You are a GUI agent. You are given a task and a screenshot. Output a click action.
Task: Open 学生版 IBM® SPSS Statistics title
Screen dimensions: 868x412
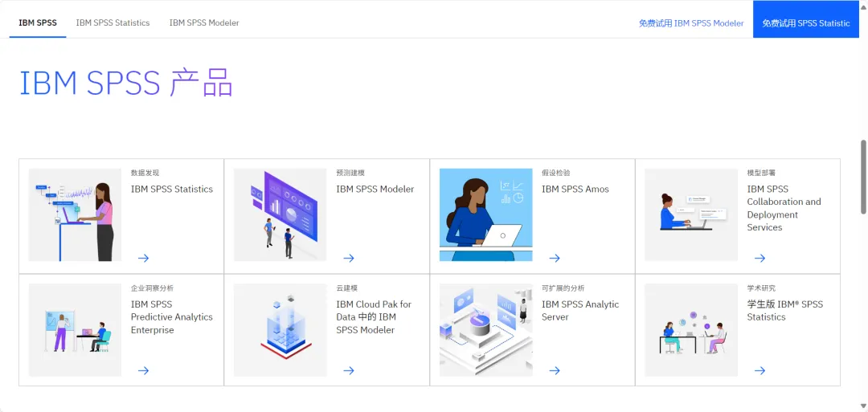785,310
